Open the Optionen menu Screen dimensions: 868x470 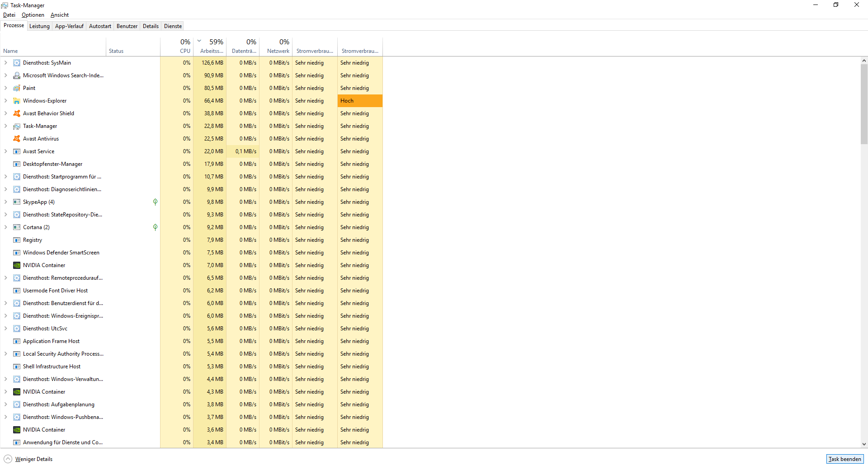coord(33,15)
